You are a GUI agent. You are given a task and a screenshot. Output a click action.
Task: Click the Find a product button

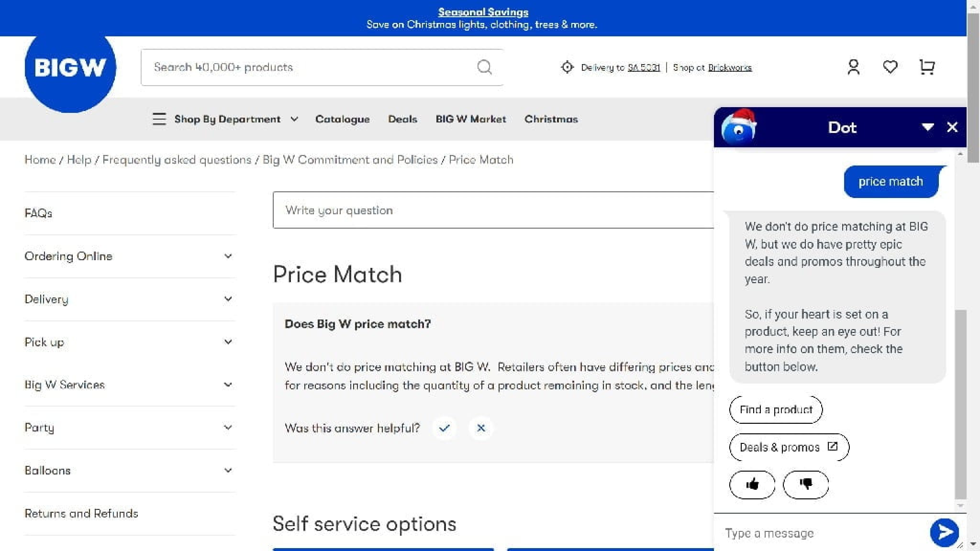776,409
